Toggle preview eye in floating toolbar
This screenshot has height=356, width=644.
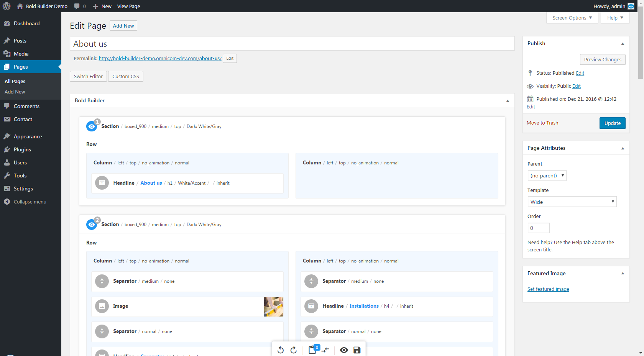(x=344, y=350)
